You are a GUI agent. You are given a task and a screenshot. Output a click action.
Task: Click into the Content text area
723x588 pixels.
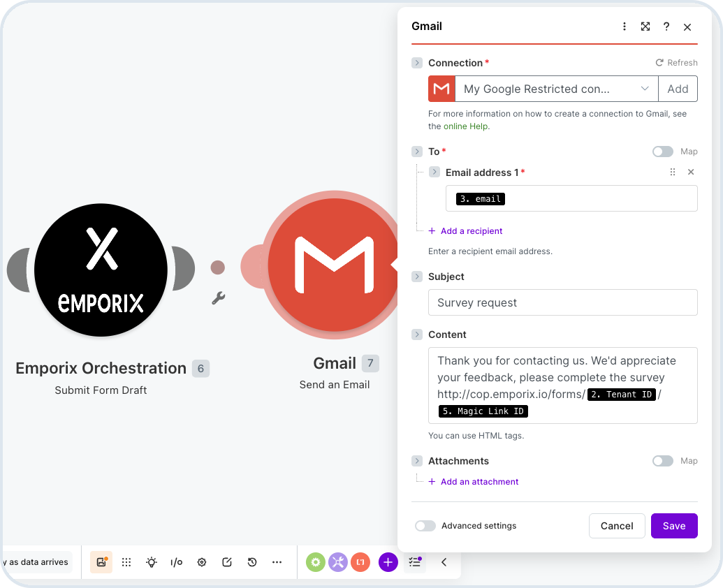click(x=562, y=385)
